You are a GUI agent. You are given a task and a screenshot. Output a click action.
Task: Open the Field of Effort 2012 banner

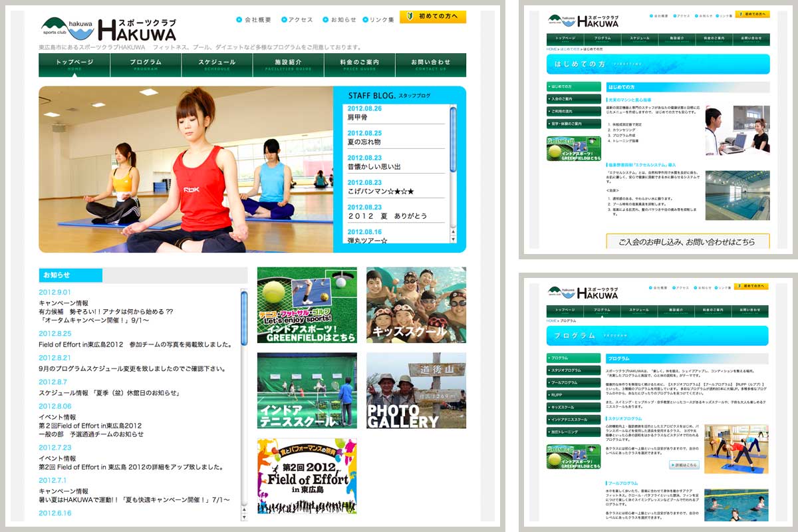point(307,475)
